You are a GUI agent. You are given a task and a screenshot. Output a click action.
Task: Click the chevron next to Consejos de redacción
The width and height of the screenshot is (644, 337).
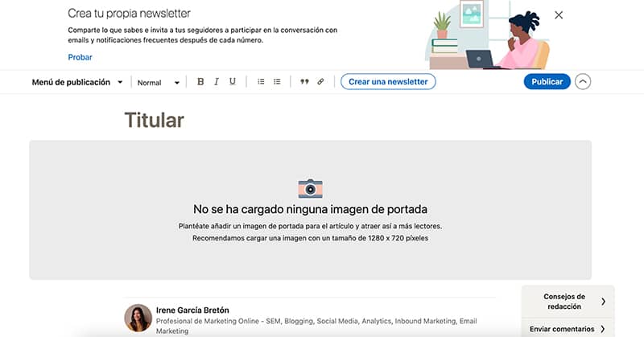click(603, 302)
